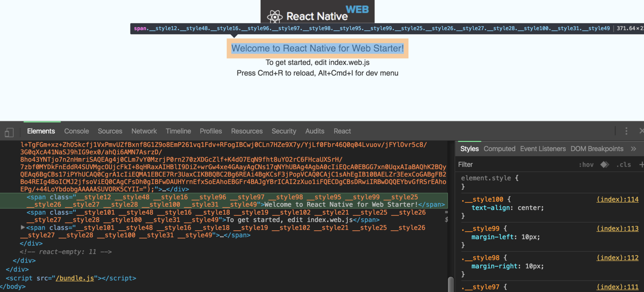
Task: Switch to the Console tab
Action: tap(76, 131)
